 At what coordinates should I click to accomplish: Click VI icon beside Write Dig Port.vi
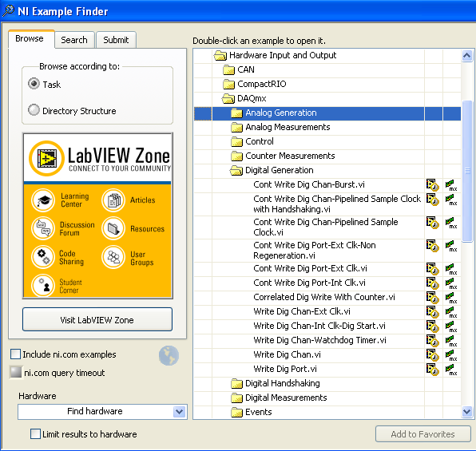point(433,370)
